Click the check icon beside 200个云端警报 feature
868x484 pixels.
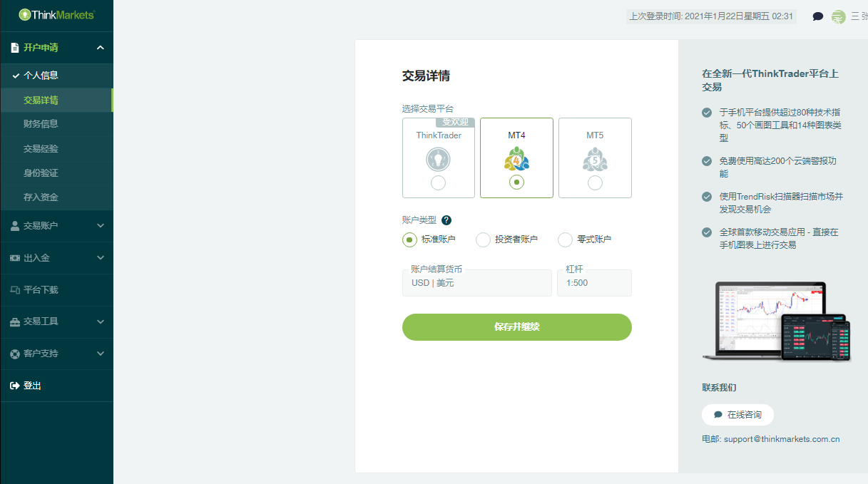(x=707, y=161)
